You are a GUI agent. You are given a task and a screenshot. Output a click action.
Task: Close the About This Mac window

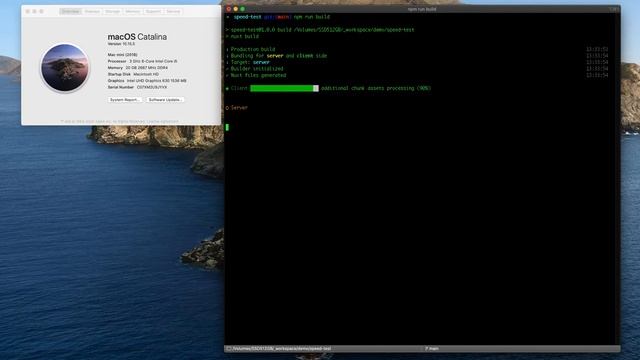tap(28, 11)
